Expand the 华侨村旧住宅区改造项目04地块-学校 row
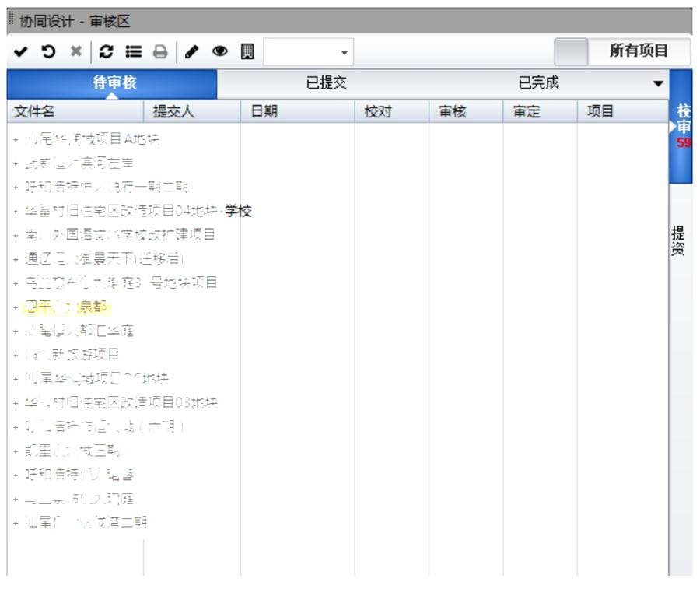The height and width of the screenshot is (589, 700). [x=16, y=212]
